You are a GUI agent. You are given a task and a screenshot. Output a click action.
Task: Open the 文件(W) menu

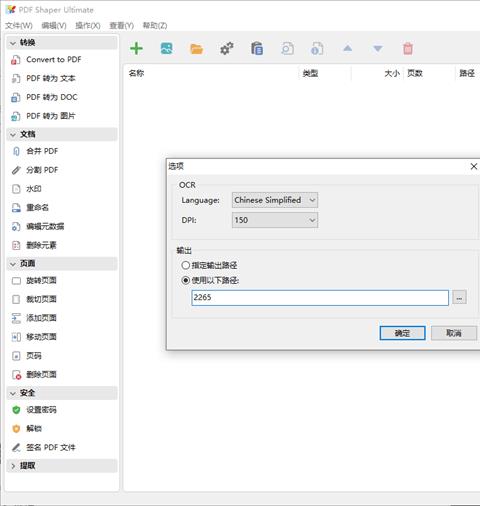click(x=19, y=25)
